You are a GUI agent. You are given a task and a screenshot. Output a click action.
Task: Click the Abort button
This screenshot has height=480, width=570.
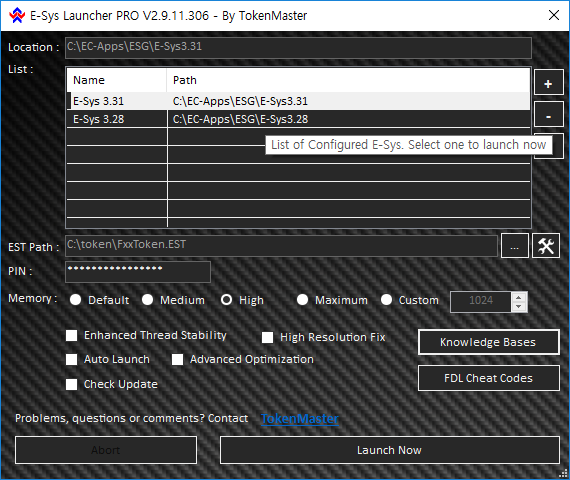[106, 450]
